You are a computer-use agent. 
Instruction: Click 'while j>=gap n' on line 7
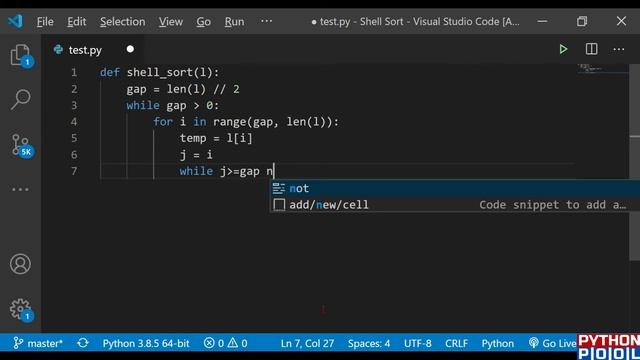227,171
